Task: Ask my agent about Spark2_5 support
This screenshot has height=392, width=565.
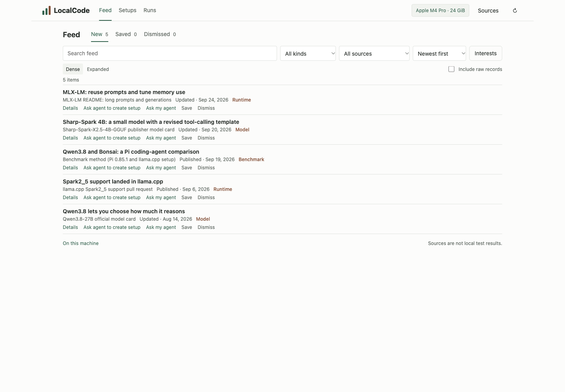Action: pos(161,198)
